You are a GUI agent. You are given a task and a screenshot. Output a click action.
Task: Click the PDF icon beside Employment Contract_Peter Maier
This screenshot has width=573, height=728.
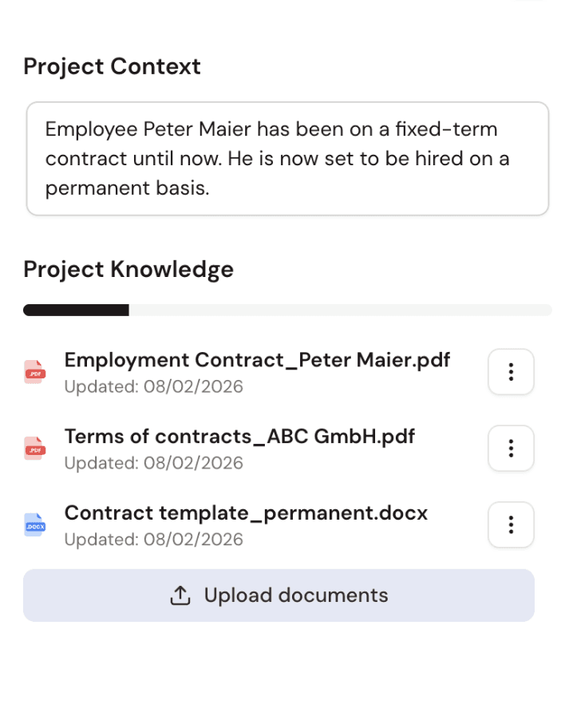[x=35, y=372]
